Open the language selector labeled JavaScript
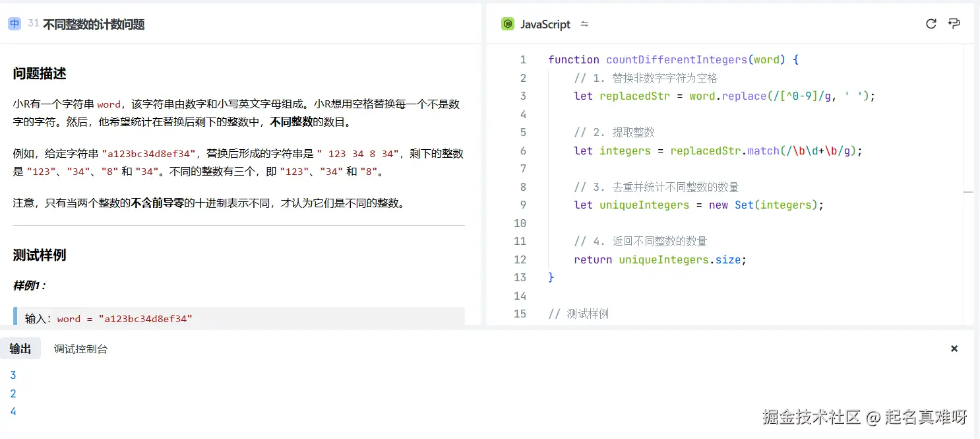This screenshot has width=980, height=439. click(x=544, y=24)
